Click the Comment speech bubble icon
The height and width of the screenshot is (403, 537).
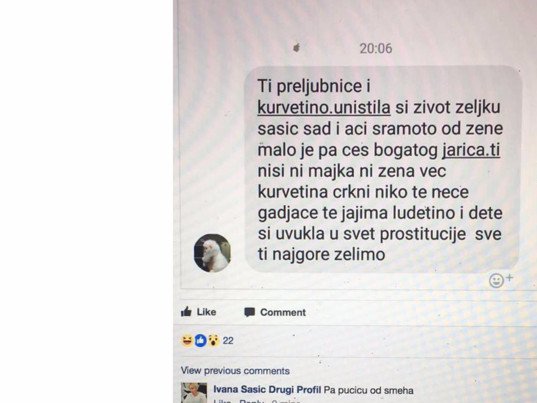coord(249,312)
